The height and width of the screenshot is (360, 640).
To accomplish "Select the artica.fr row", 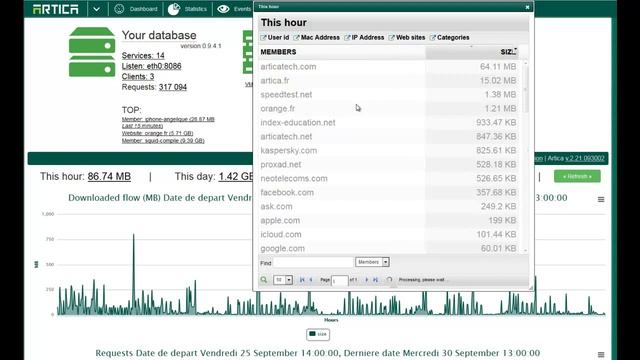I will 389,80.
